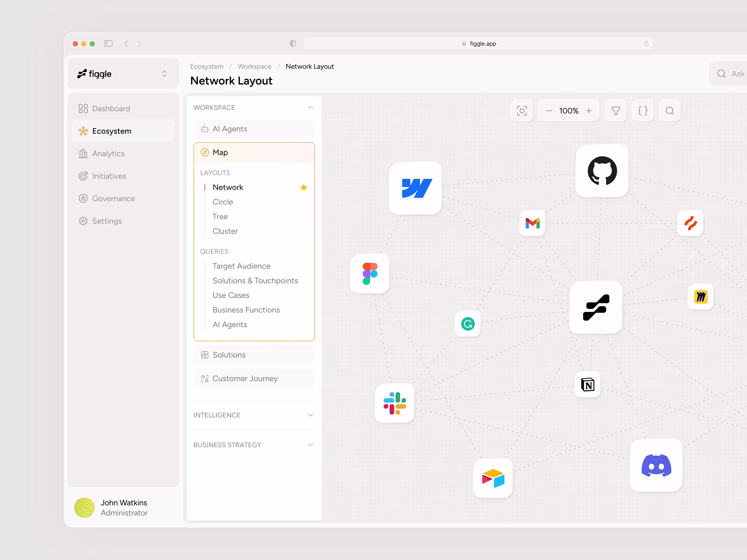Viewport: 747px width, 560px height.
Task: Toggle the Network favorite star
Action: (x=303, y=187)
